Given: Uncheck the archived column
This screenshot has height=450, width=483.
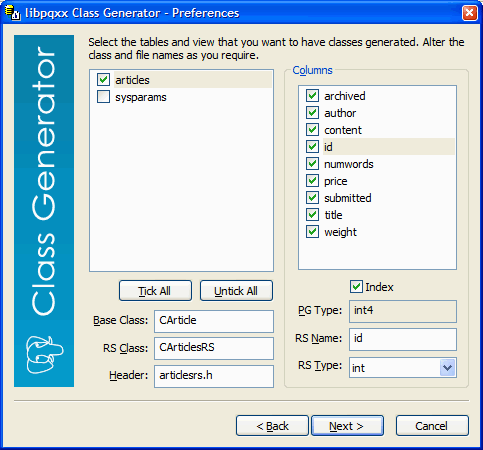Looking at the screenshot, I should click(312, 96).
